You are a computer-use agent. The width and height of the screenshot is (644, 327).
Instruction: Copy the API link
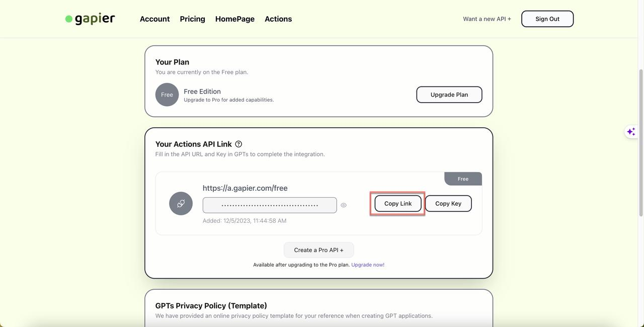click(398, 203)
